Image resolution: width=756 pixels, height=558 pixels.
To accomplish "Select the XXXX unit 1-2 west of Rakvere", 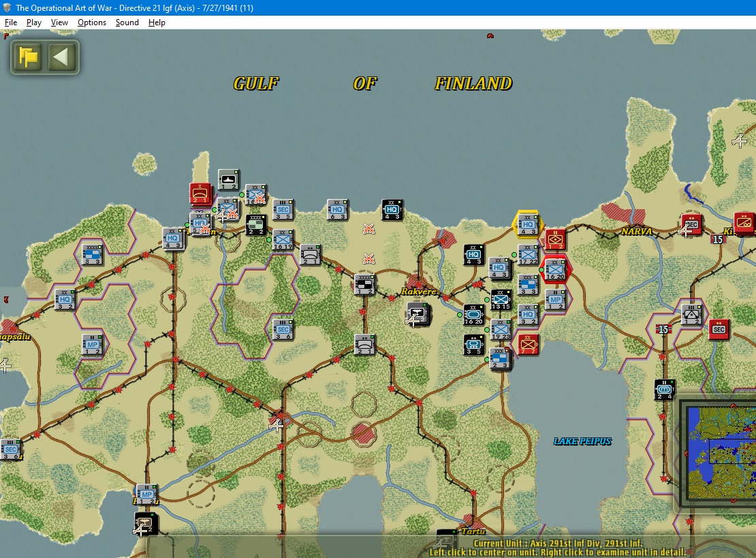I will pos(365,284).
